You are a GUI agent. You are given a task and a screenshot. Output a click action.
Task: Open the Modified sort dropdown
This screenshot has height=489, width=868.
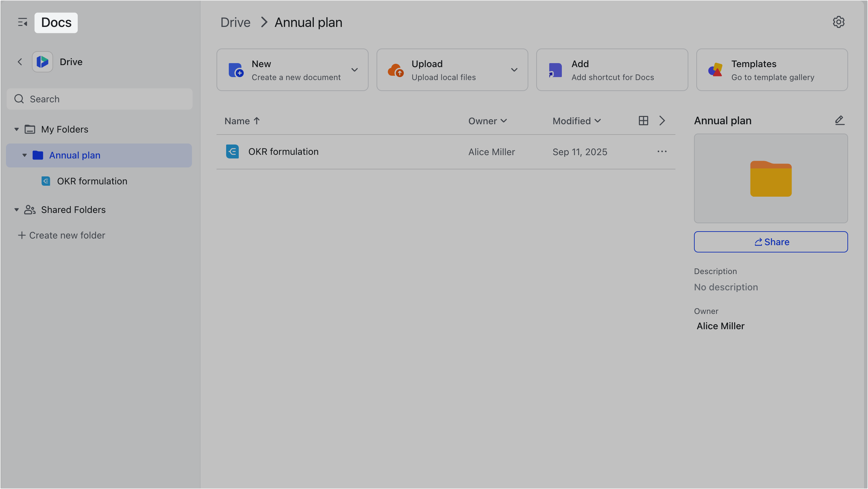click(x=576, y=121)
